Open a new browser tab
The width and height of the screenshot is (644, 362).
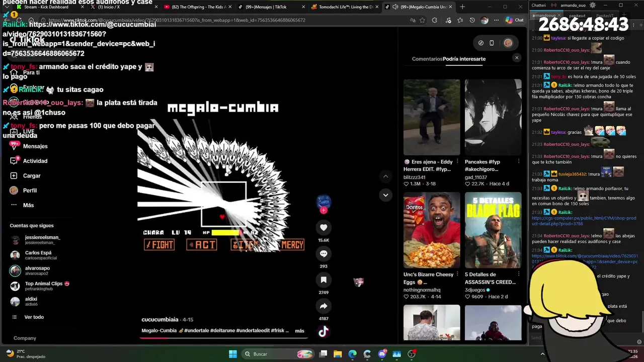pyautogui.click(x=462, y=7)
